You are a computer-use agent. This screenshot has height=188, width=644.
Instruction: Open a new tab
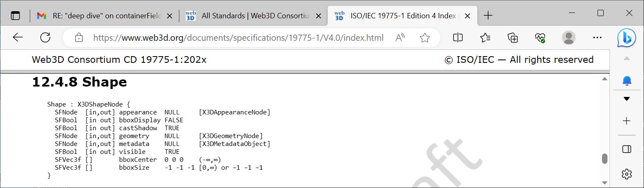[x=488, y=16]
